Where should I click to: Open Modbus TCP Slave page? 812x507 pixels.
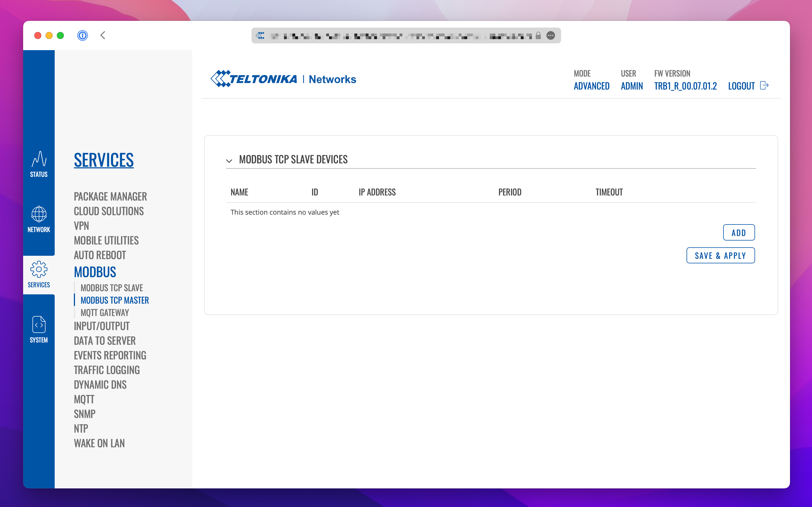[x=112, y=288]
